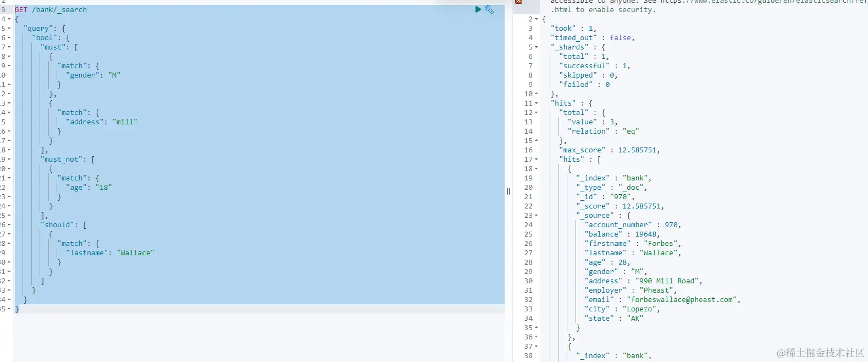Fold the response root brace on line 2
This screenshot has height=362, width=868.
(537, 19)
